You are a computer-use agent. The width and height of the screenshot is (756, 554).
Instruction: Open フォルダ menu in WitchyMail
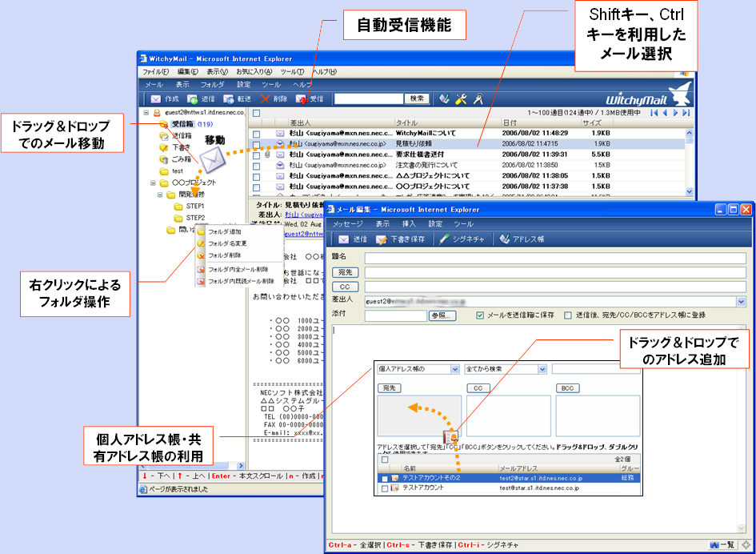pos(212,84)
